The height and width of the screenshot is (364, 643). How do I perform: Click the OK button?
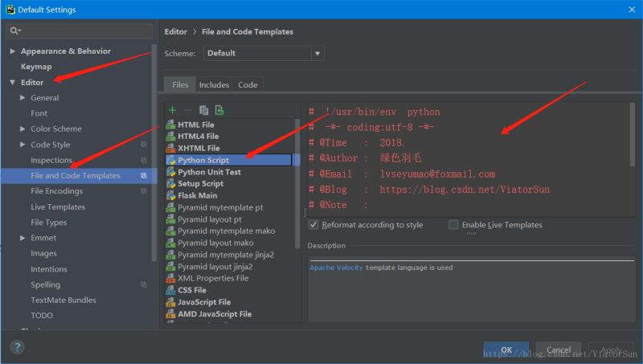(506, 350)
